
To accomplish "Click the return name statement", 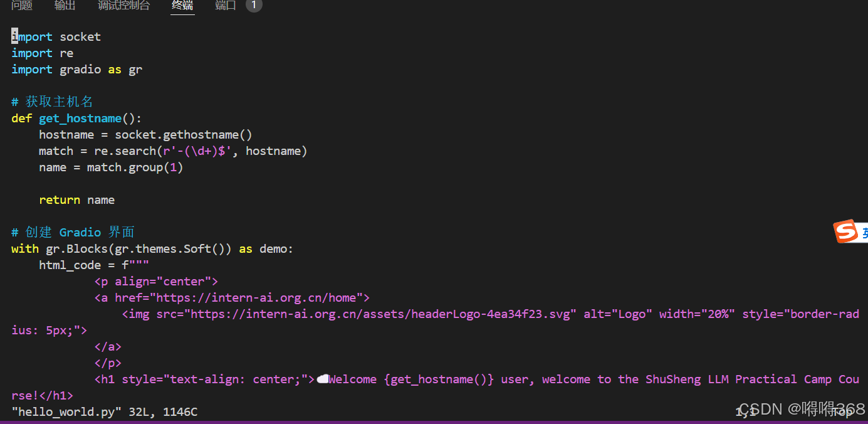I will (76, 199).
